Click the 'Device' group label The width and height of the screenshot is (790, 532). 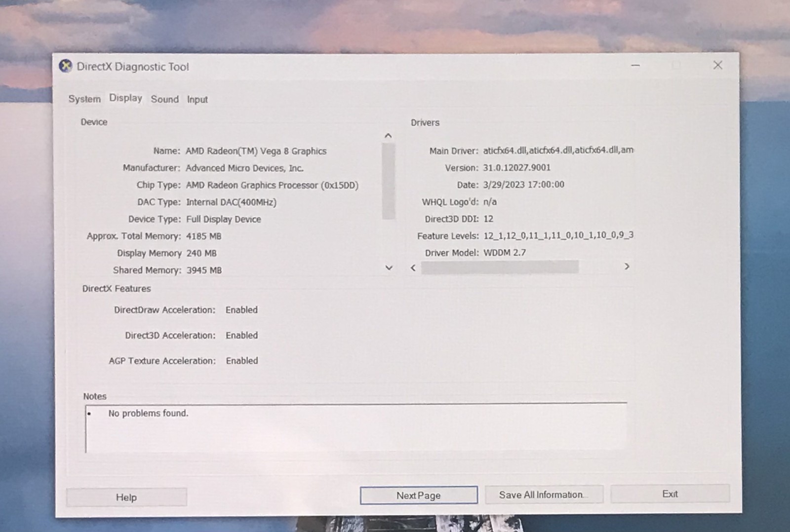[94, 122]
